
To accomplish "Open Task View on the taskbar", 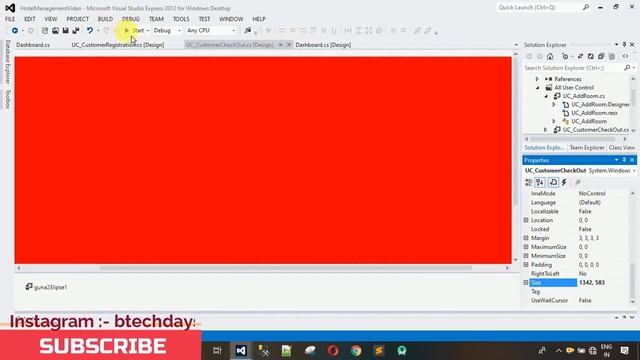I will click(217, 351).
